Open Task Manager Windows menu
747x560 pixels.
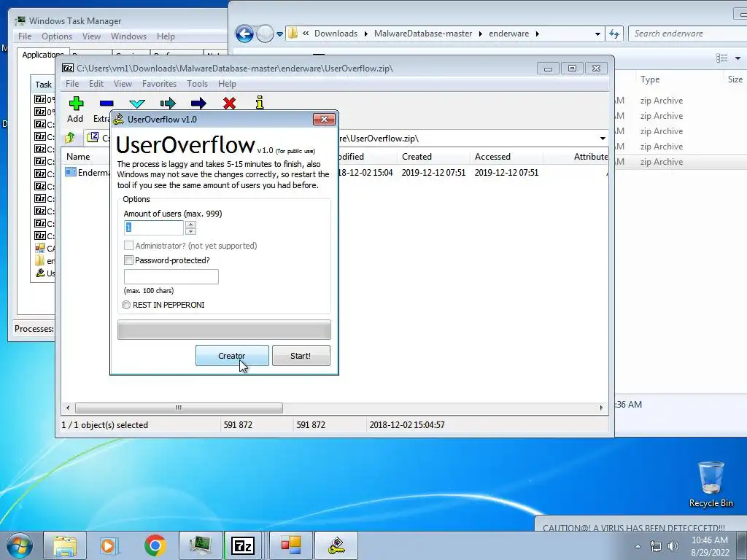tap(128, 36)
